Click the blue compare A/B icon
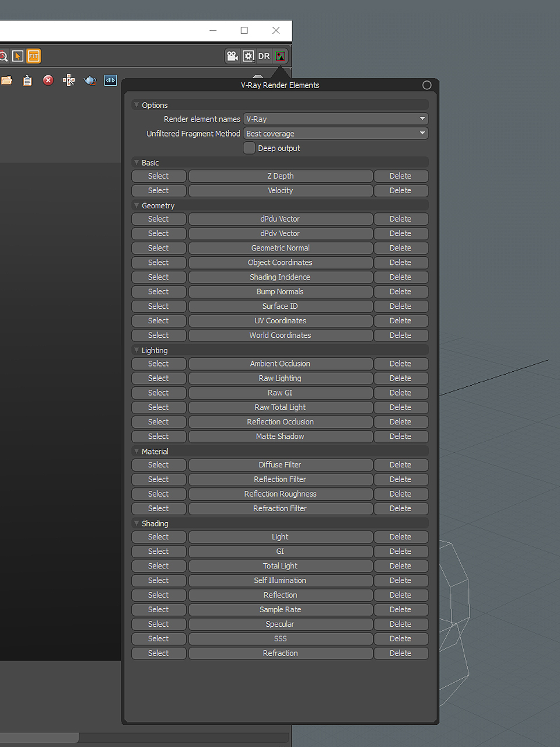 click(111, 81)
